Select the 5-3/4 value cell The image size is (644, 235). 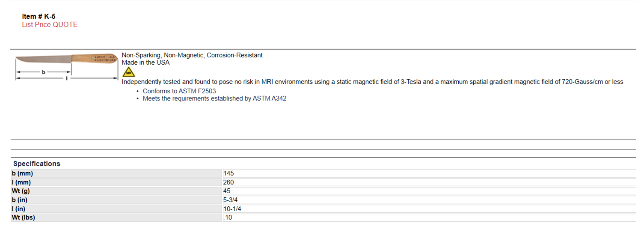[230, 200]
